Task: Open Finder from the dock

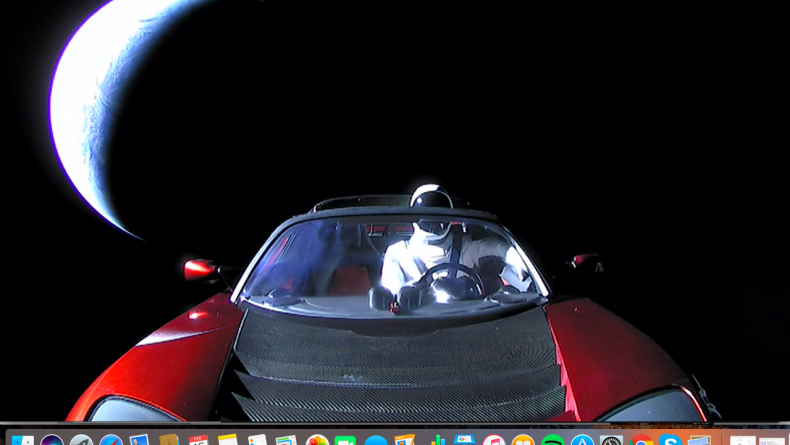Action: 22,441
